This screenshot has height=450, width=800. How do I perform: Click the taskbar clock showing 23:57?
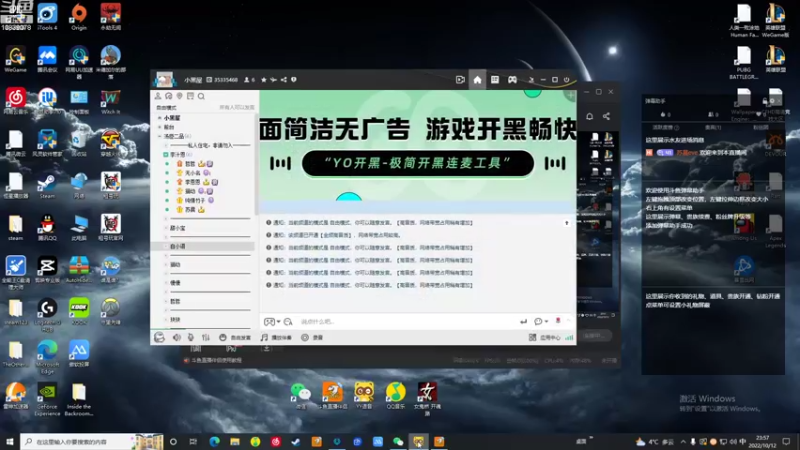coord(762,441)
